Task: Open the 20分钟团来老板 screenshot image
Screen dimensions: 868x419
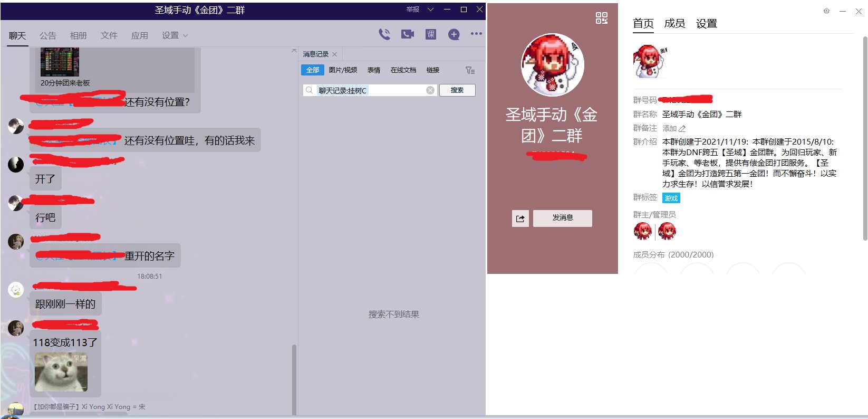Action: (x=60, y=62)
